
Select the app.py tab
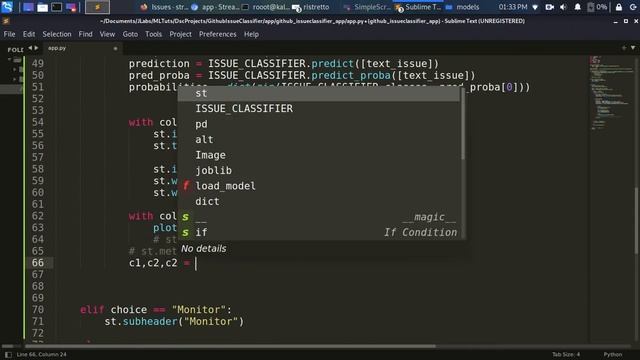coord(82,48)
